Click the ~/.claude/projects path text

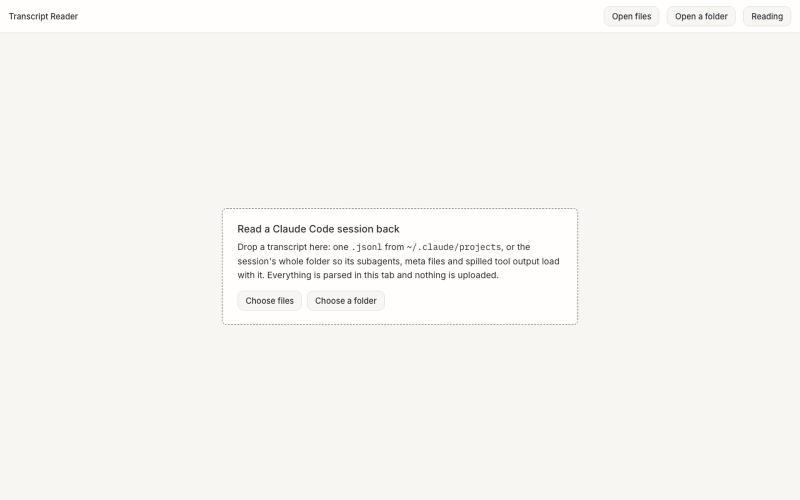[x=454, y=247]
